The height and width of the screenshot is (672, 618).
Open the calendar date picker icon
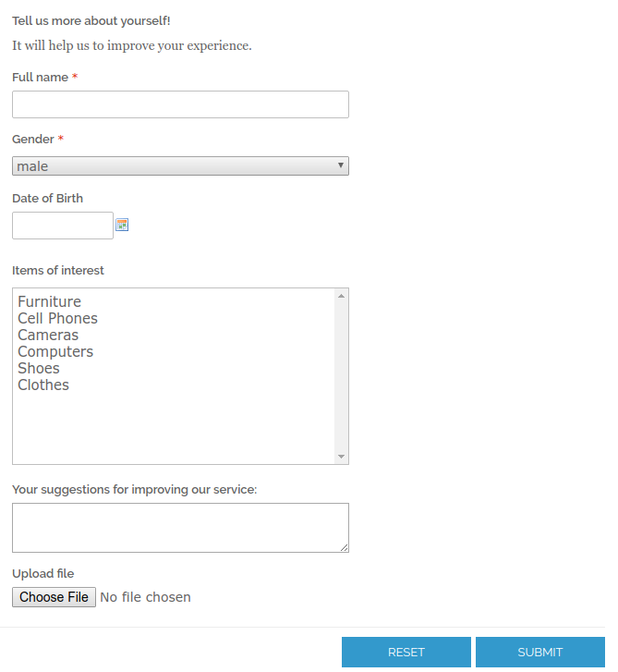[x=122, y=225]
